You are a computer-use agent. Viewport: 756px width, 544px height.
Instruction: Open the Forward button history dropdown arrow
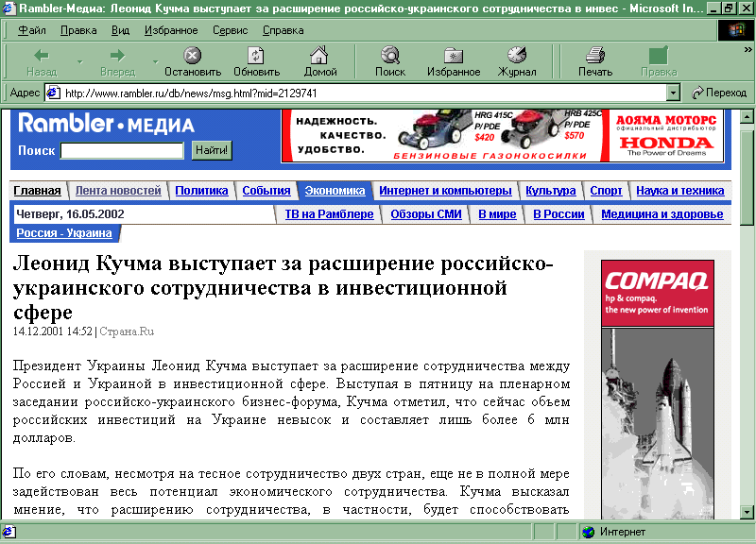click(155, 62)
